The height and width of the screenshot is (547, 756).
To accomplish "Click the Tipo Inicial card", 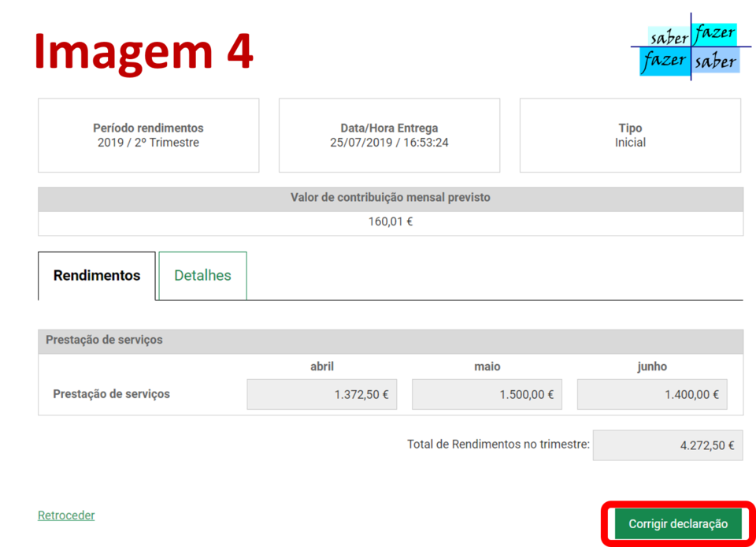I will (630, 135).
